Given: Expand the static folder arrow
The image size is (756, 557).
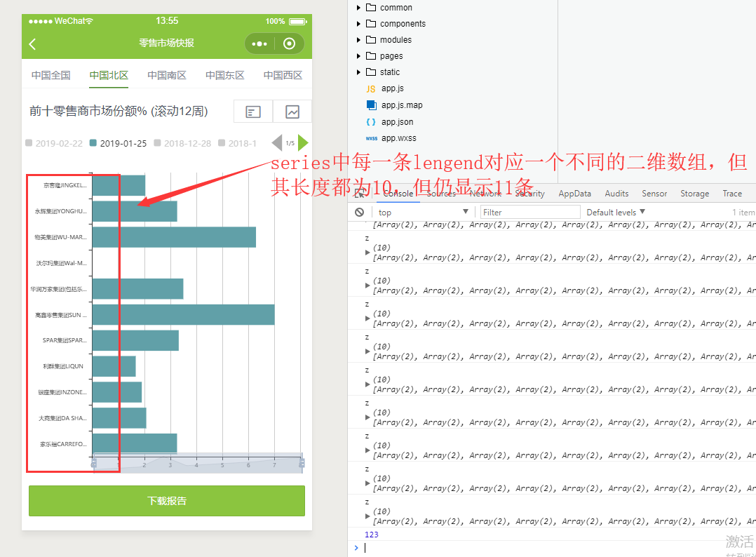Looking at the screenshot, I should tap(358, 72).
